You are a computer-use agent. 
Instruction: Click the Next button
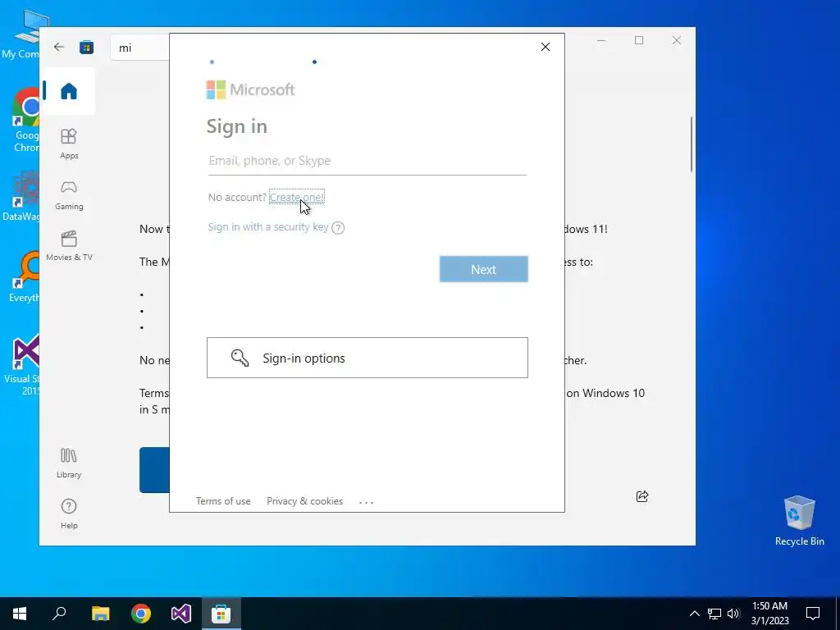coord(484,269)
